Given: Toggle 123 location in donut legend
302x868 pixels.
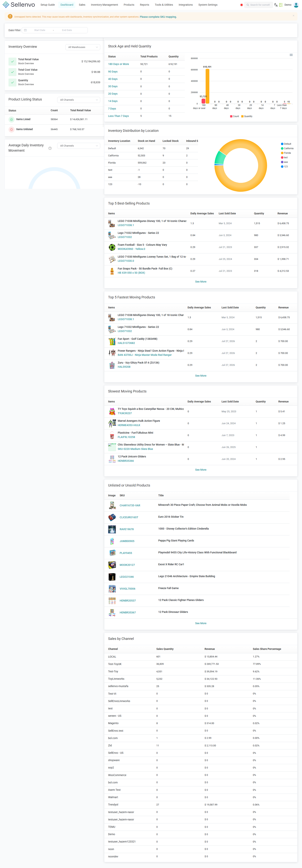Looking at the screenshot, I should (284, 166).
